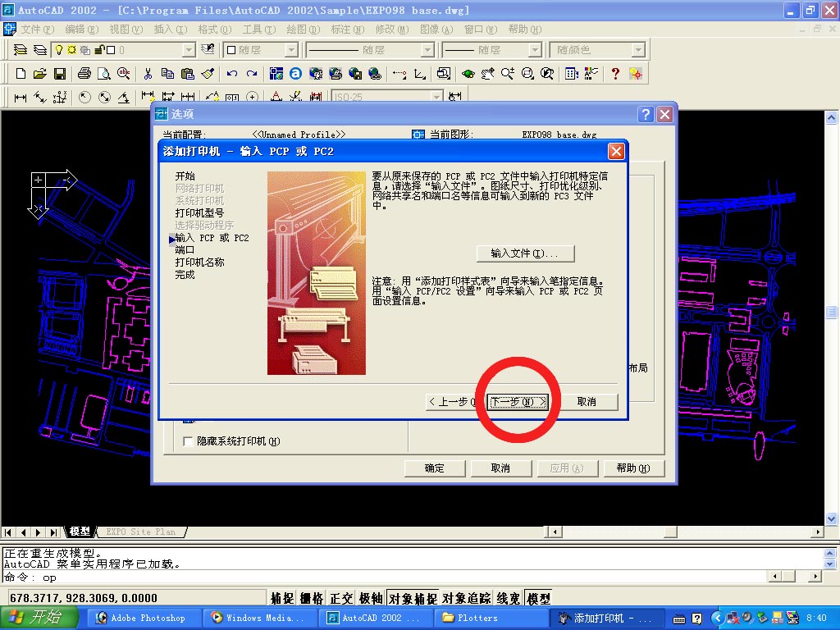Click 下一步 to go to next step

coord(518,402)
